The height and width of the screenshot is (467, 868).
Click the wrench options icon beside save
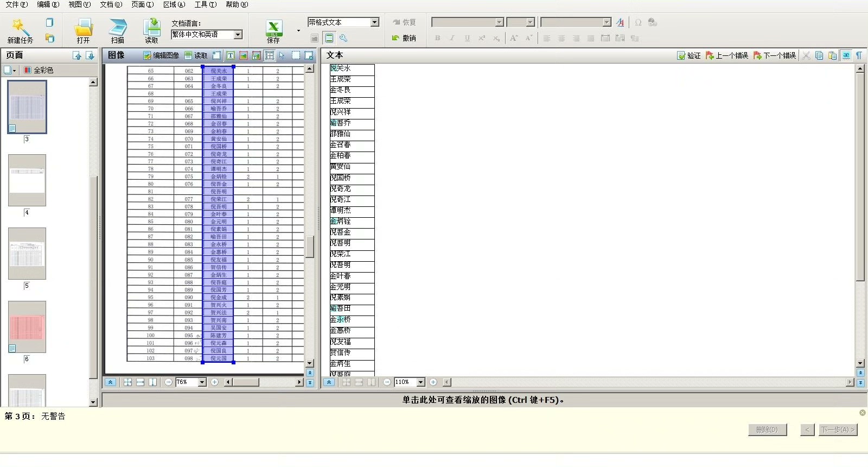click(343, 38)
